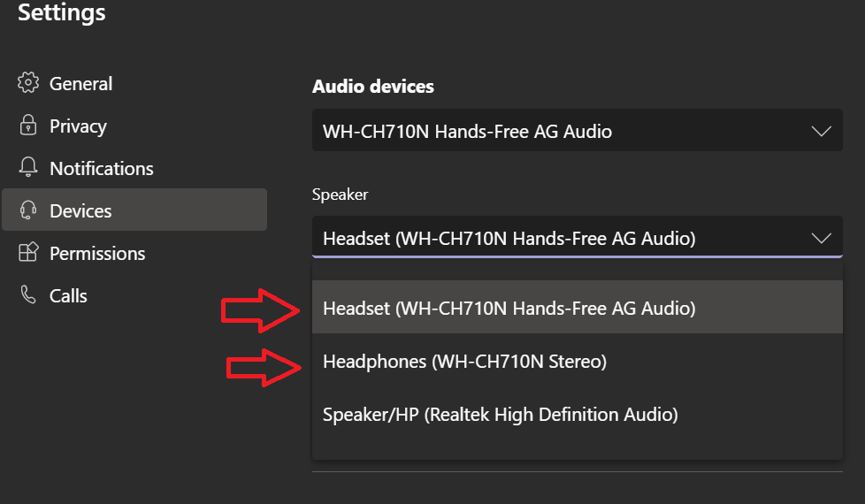Click the chevron on Audio devices box
Viewport: 865px width, 504px height.
tap(821, 131)
